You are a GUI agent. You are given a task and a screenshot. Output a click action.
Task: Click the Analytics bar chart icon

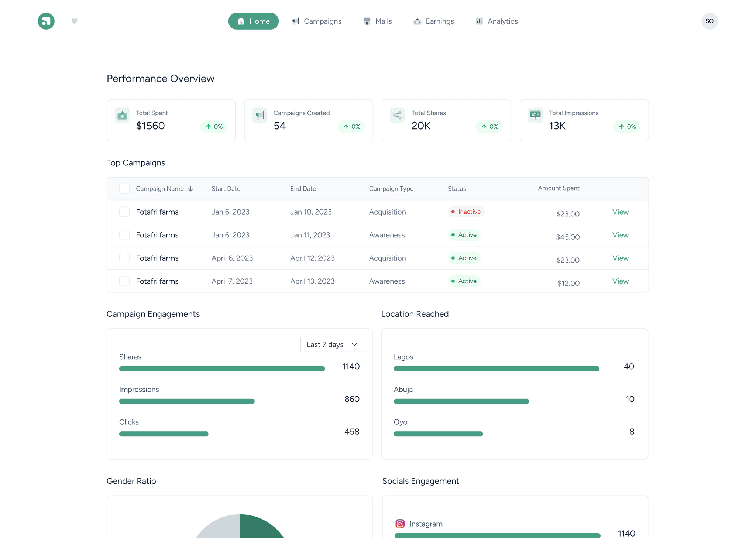click(479, 21)
